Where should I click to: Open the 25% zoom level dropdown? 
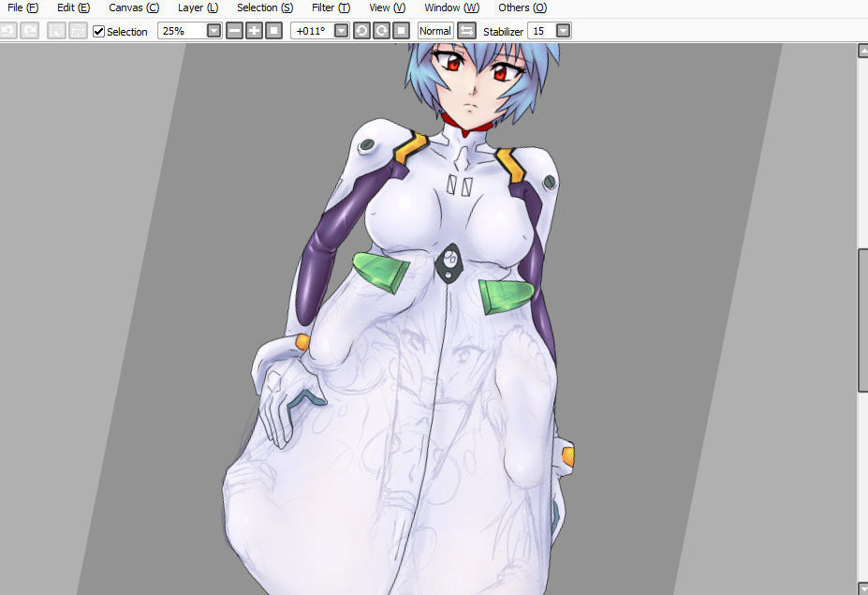click(213, 31)
